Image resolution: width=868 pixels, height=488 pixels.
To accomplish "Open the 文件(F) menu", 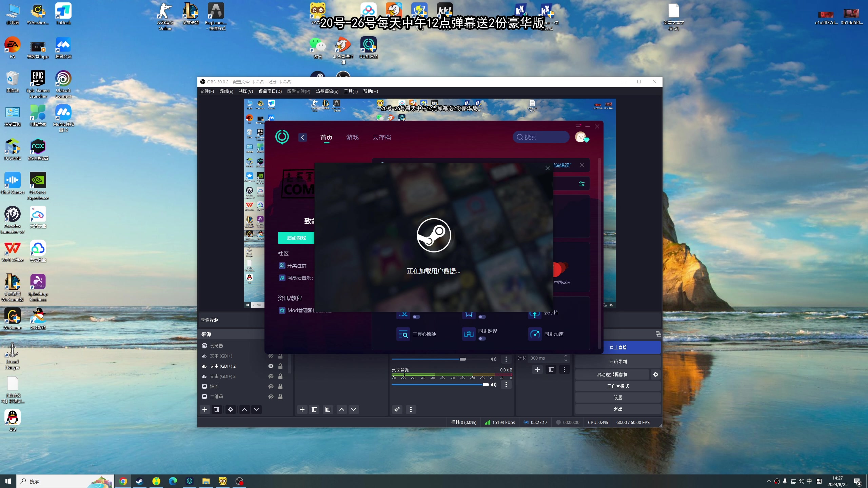I will tap(207, 91).
